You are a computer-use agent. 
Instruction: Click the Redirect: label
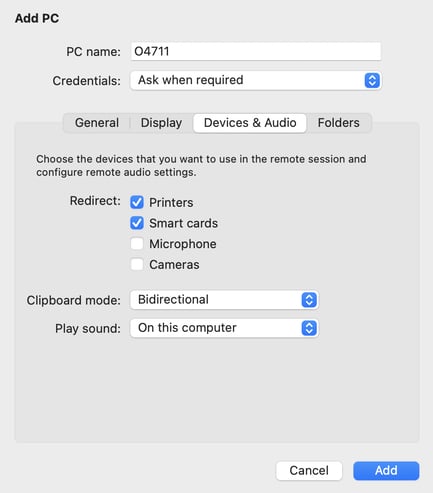pyautogui.click(x=95, y=201)
